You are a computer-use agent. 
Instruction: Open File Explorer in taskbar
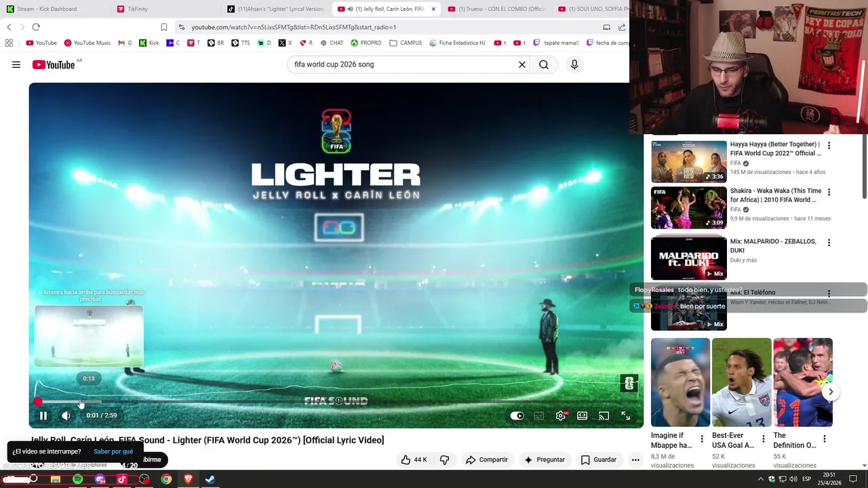tap(56, 479)
